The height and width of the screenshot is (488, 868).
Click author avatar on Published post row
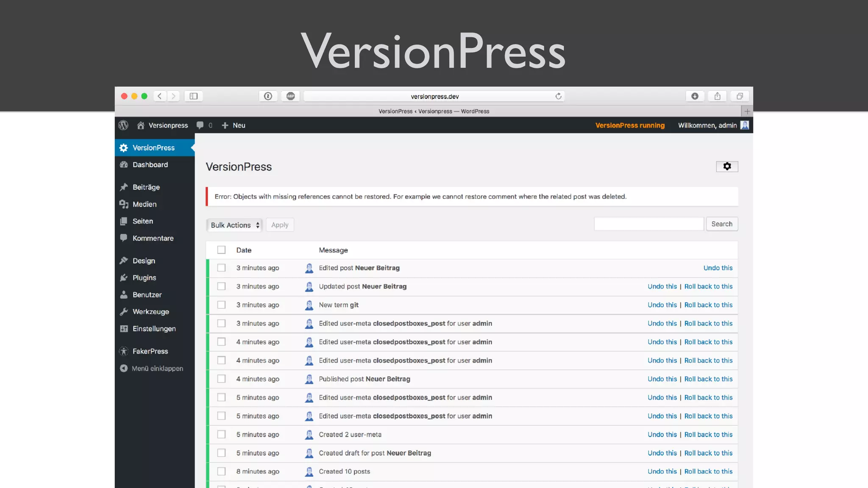pos(309,379)
